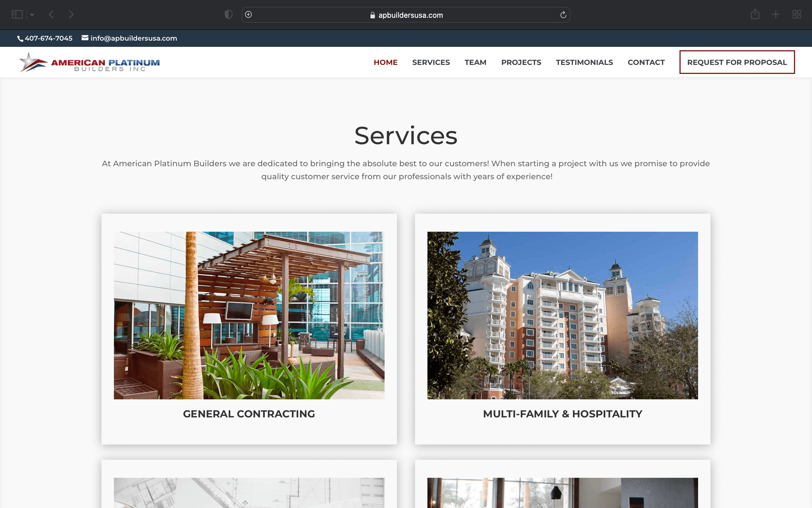Go to the TEAM menu item
The width and height of the screenshot is (812, 508).
pyautogui.click(x=475, y=62)
